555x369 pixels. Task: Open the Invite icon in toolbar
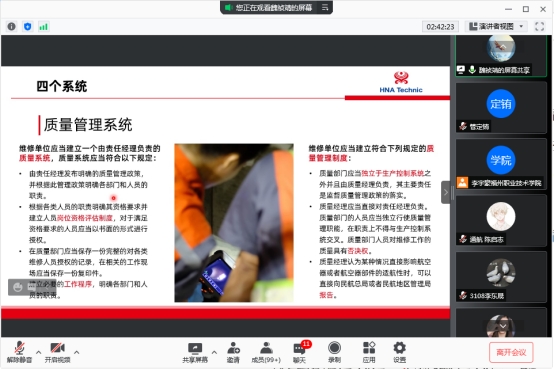(233, 353)
